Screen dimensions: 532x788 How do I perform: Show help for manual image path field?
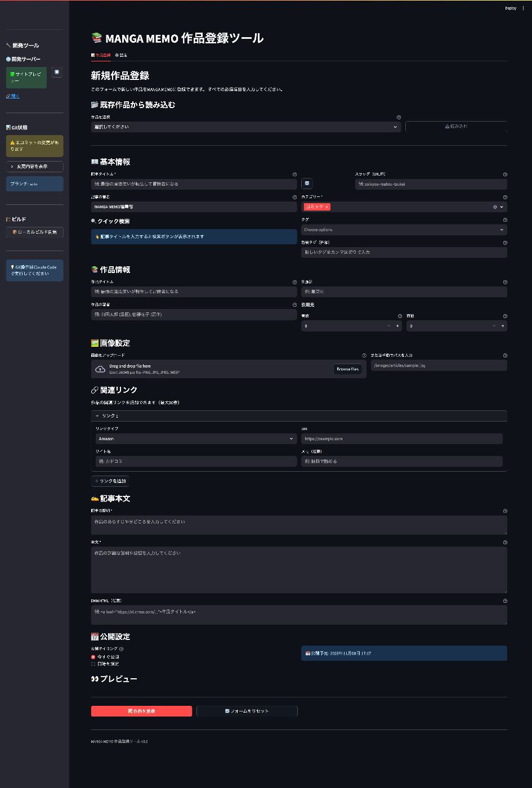point(505,355)
